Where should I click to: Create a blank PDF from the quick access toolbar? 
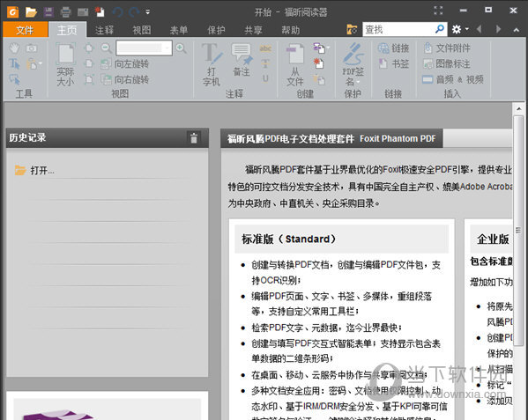click(100, 12)
